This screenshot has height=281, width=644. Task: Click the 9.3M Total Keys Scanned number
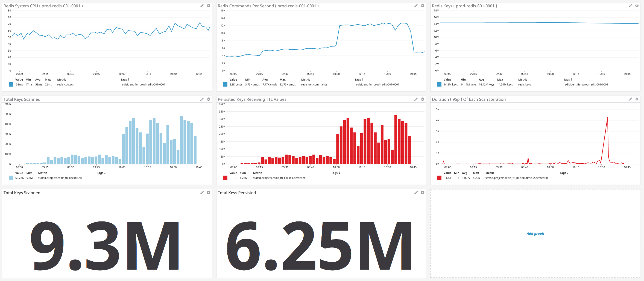105,246
